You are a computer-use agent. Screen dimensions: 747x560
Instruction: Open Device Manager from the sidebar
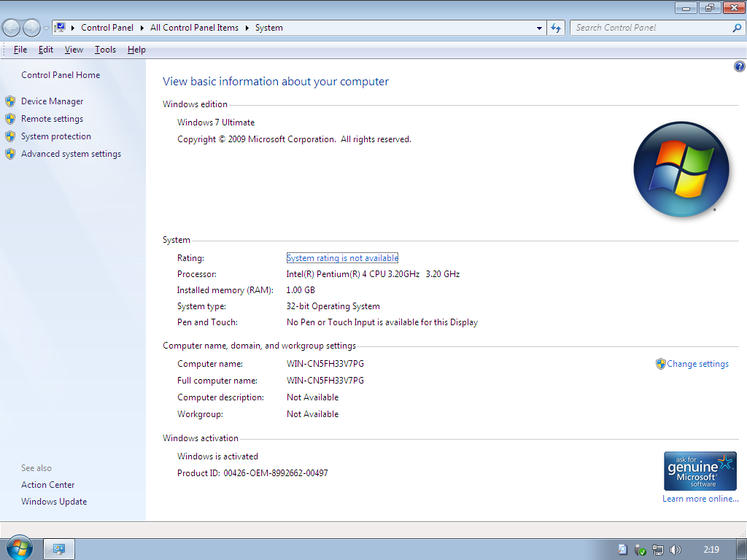pos(52,101)
